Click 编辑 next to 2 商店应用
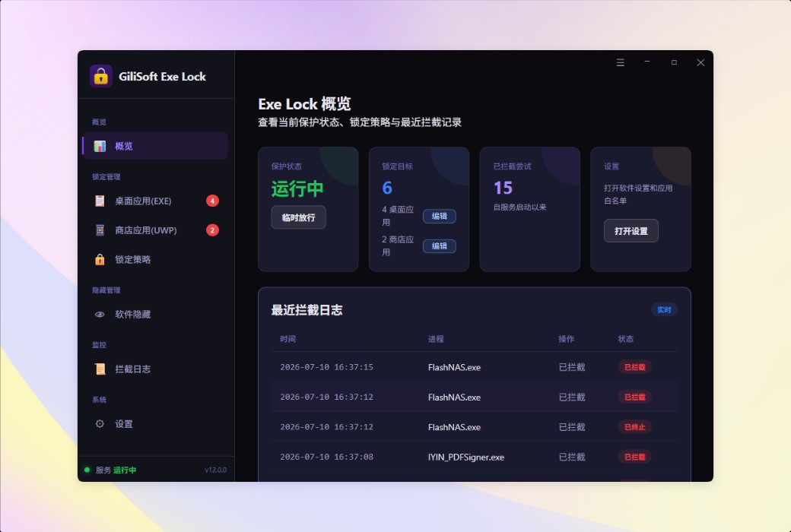 tap(440, 246)
